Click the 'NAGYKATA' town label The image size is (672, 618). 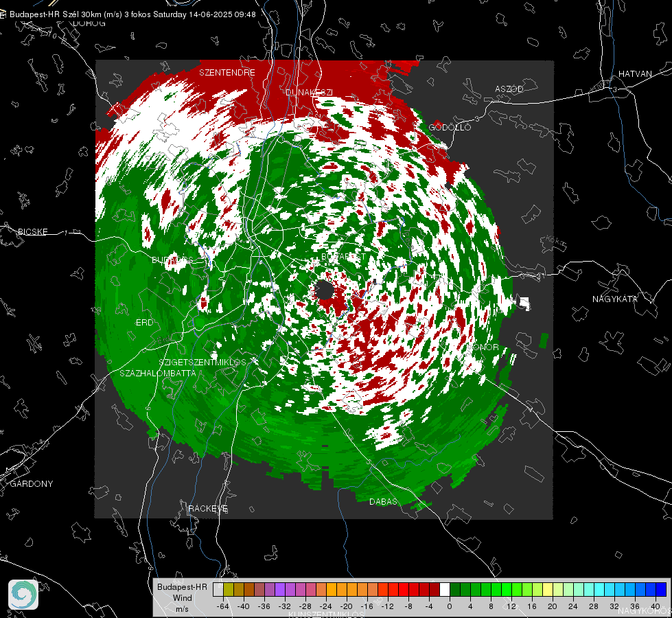[615, 299]
